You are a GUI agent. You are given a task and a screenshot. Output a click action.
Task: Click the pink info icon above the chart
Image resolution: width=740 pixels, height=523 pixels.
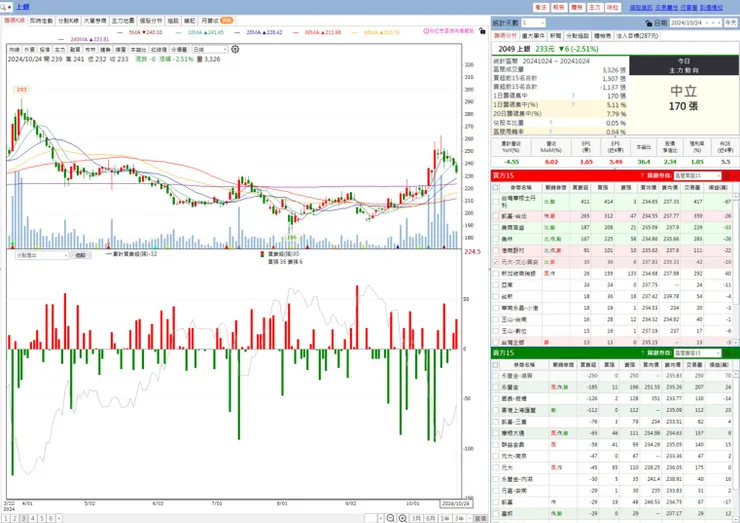tap(426, 31)
